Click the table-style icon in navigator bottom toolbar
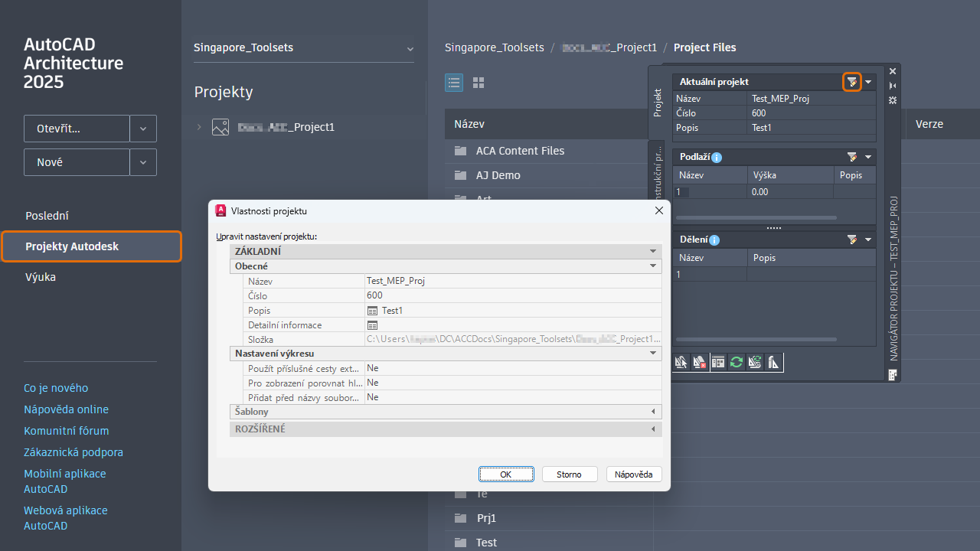 click(x=717, y=362)
